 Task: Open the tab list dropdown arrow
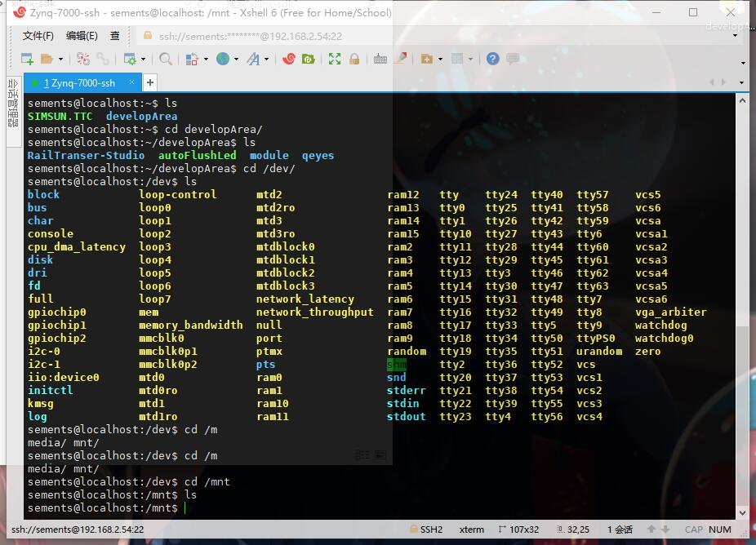tap(741, 83)
